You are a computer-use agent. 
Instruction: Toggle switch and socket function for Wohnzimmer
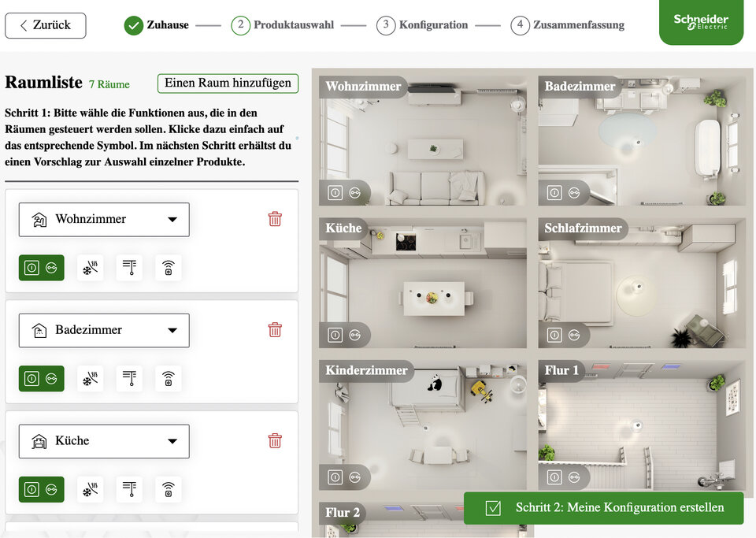[x=42, y=268]
